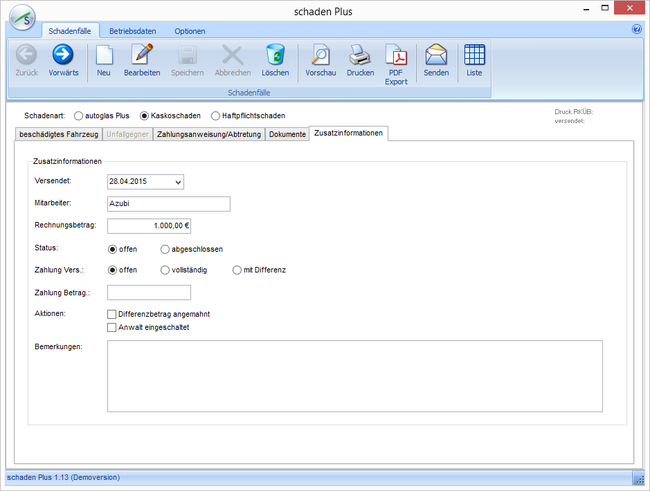
Task: Expand the Versendet date dropdown
Action: pyautogui.click(x=178, y=183)
